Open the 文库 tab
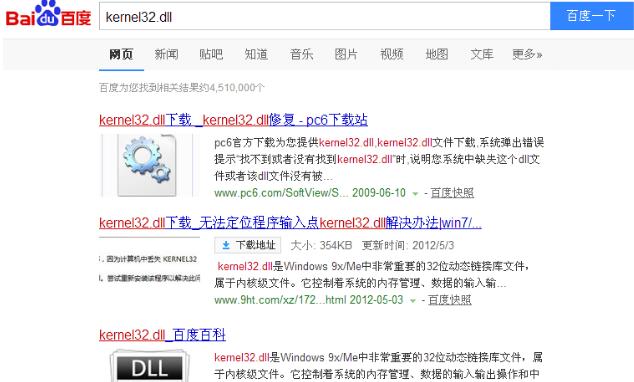The image size is (634, 382). pyautogui.click(x=482, y=54)
